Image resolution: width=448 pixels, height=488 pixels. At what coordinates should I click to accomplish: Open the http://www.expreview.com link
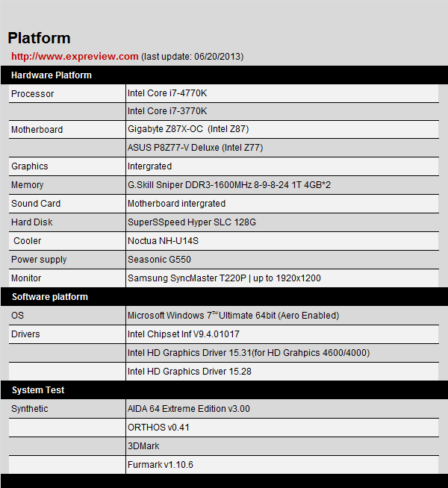click(75, 56)
